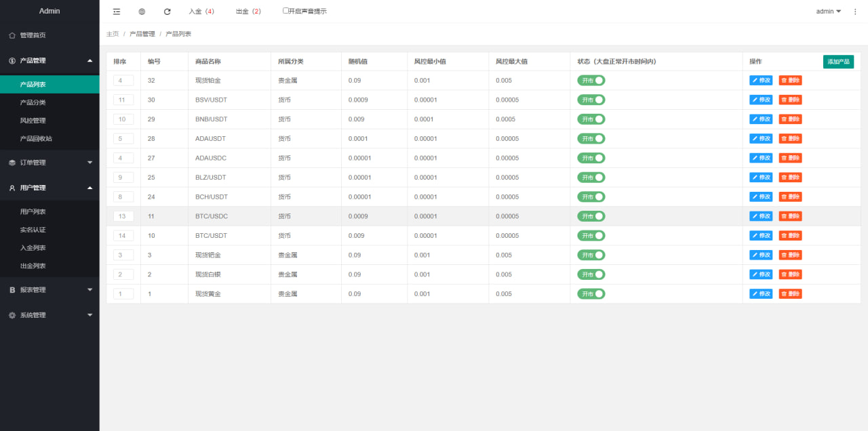Screen dimensions: 868x431
Task: Click the globe icon in top bar
Action: tap(142, 12)
